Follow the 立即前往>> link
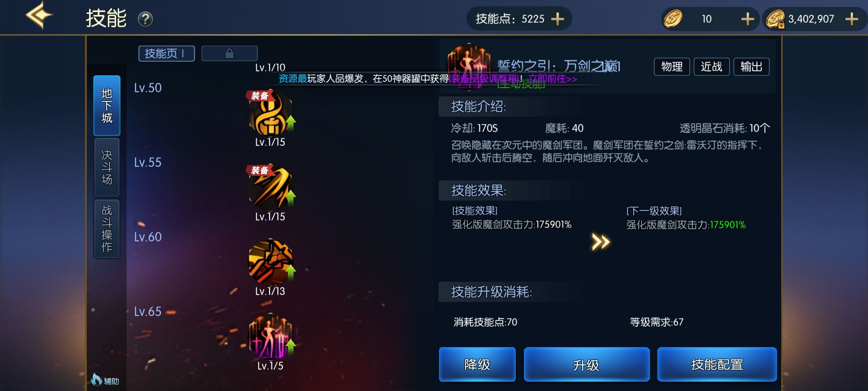The width and height of the screenshot is (868, 391). [x=553, y=79]
